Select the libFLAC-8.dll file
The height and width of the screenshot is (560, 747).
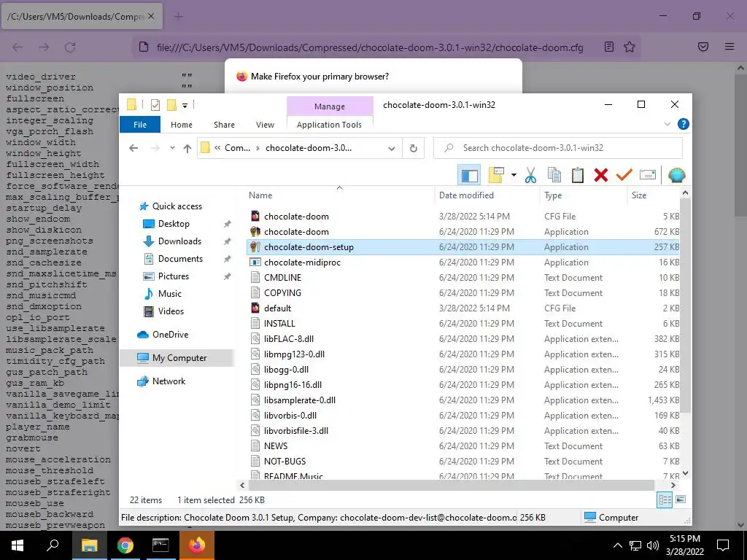pos(465,339)
